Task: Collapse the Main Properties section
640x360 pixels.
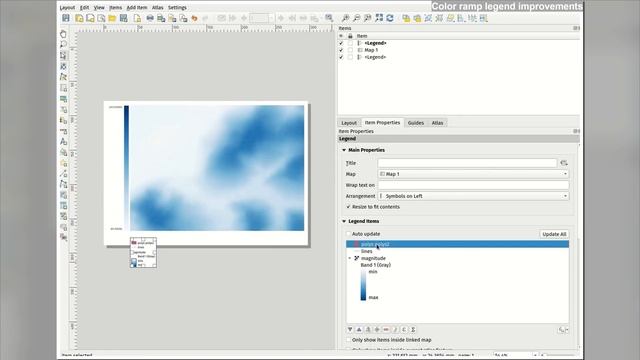Action: pos(344,150)
